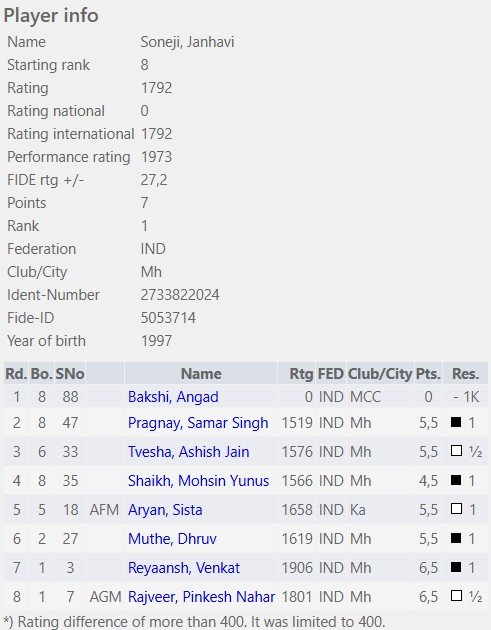Click white piece icon in round 8 result
491x630 pixels.
[x=456, y=595]
